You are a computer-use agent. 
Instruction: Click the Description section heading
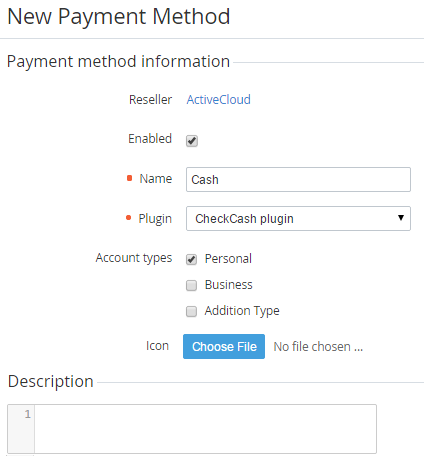pos(50,381)
